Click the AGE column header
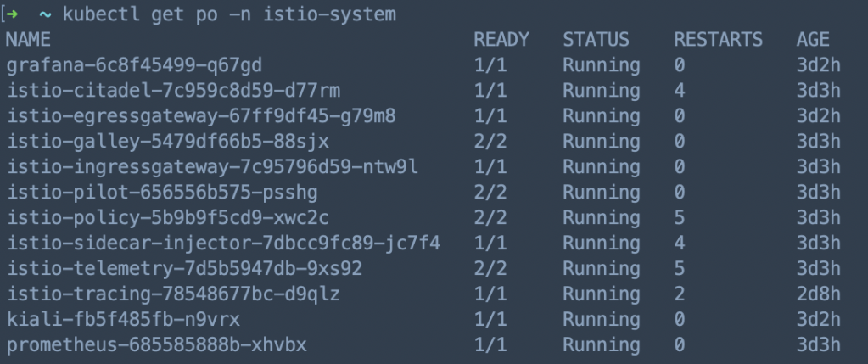 [x=813, y=40]
